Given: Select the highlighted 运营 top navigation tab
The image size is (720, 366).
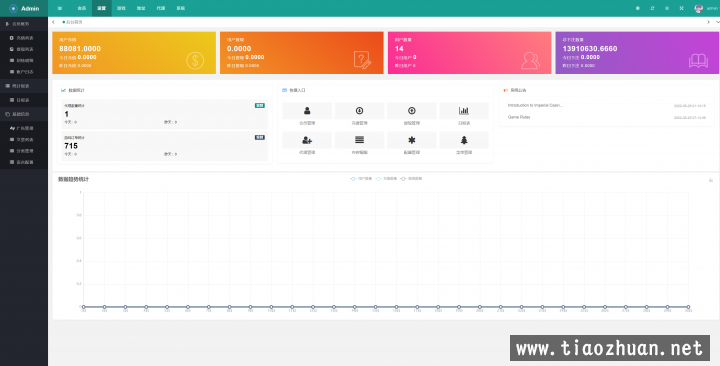Looking at the screenshot, I should click(x=101, y=8).
